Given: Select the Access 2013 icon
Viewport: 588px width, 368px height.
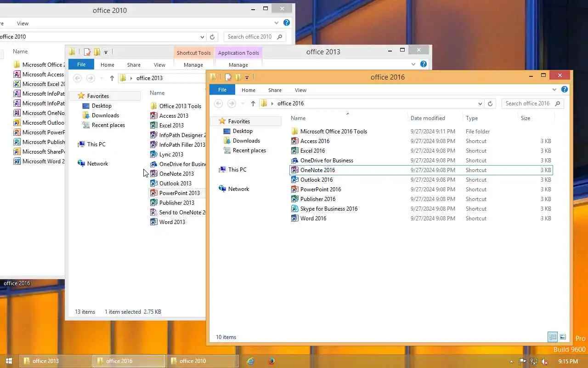Looking at the screenshot, I should tap(154, 116).
